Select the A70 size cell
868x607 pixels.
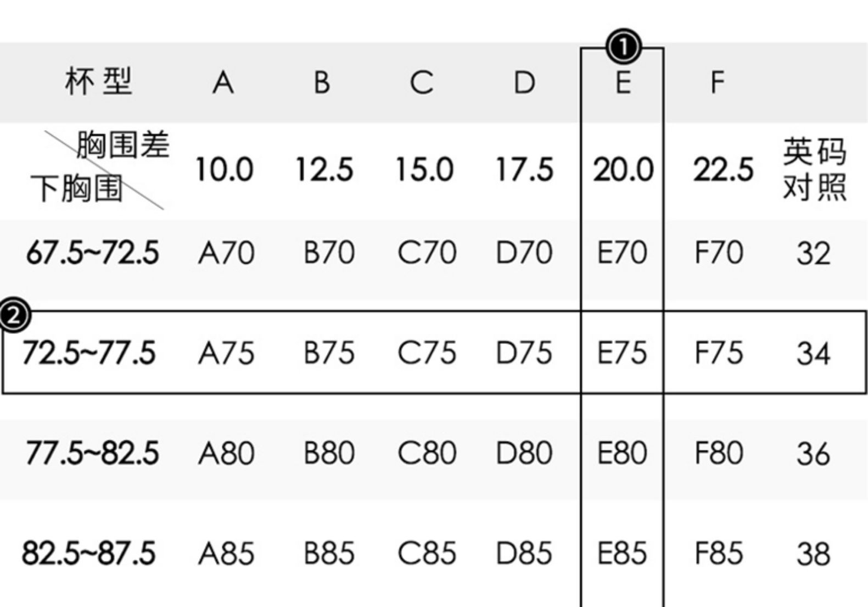tap(226, 253)
